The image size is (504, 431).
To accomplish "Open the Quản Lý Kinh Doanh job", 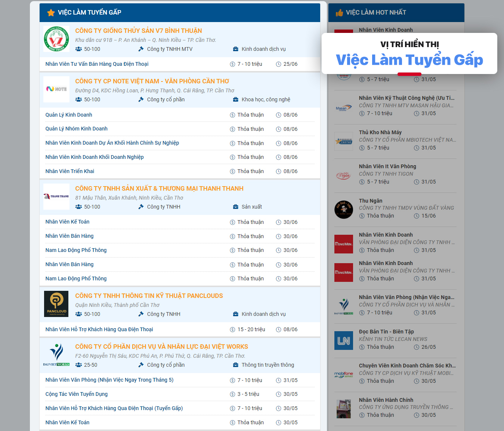I will pyautogui.click(x=69, y=115).
